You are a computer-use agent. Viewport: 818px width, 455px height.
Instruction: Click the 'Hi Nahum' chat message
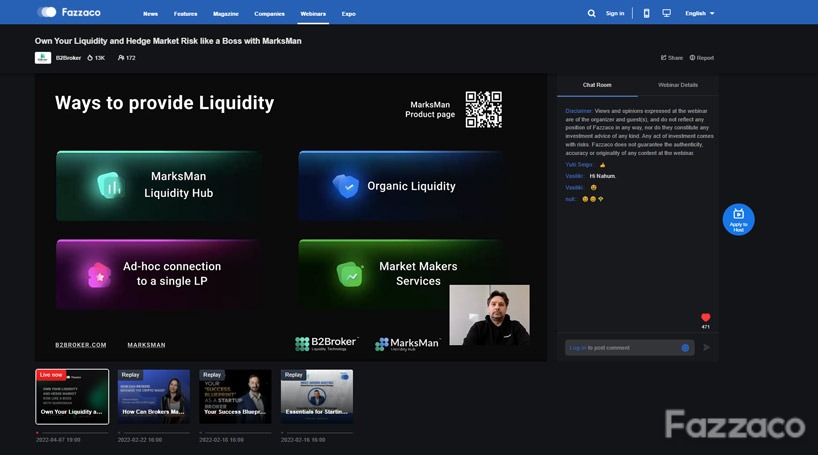603,176
